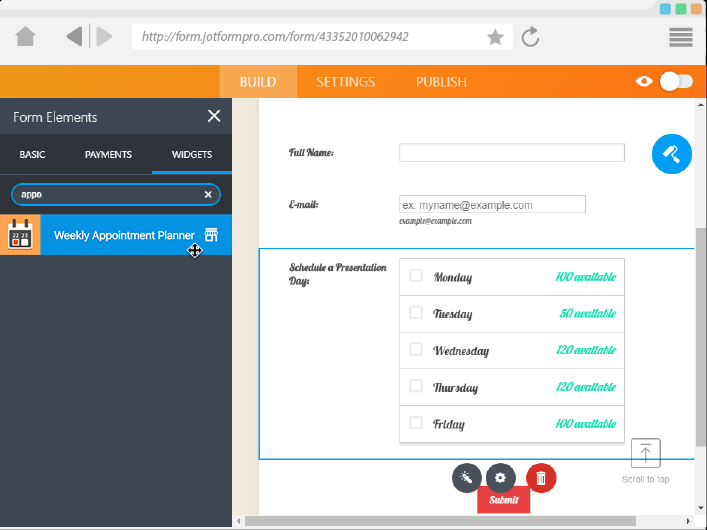Open the SETTINGS tab
This screenshot has height=530, width=707.
coord(345,82)
